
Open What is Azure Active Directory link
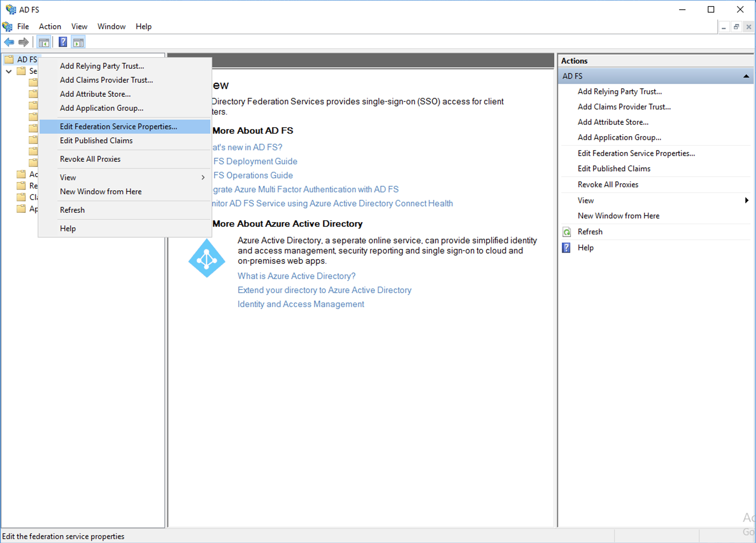click(x=296, y=276)
